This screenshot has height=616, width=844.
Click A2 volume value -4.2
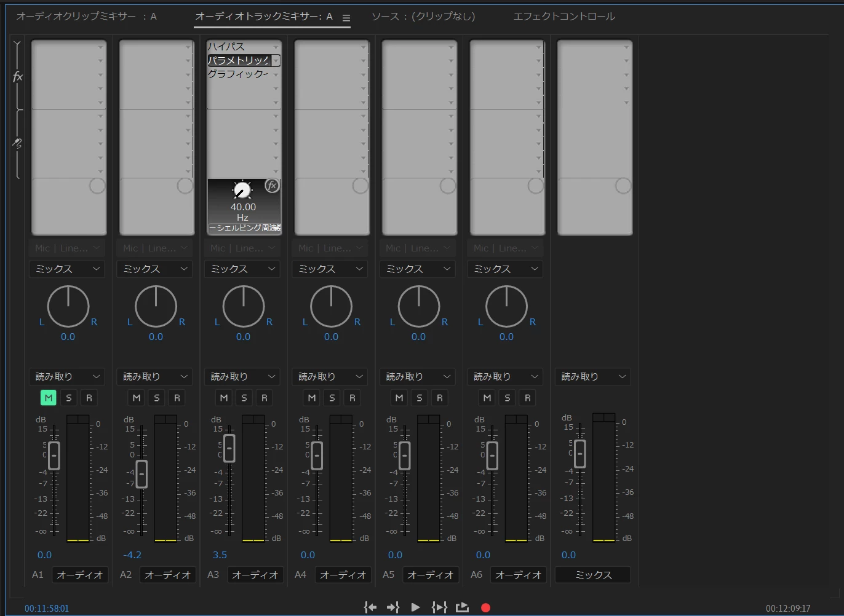click(x=132, y=555)
